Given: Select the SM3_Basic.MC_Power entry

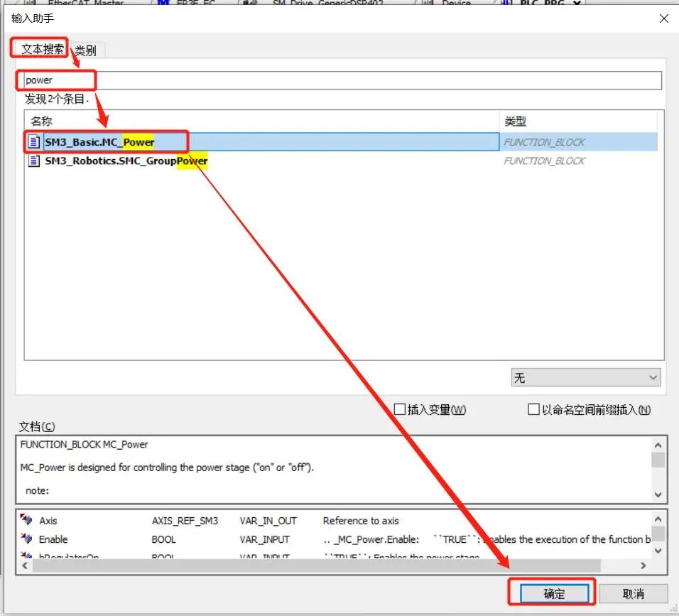Looking at the screenshot, I should click(99, 142).
